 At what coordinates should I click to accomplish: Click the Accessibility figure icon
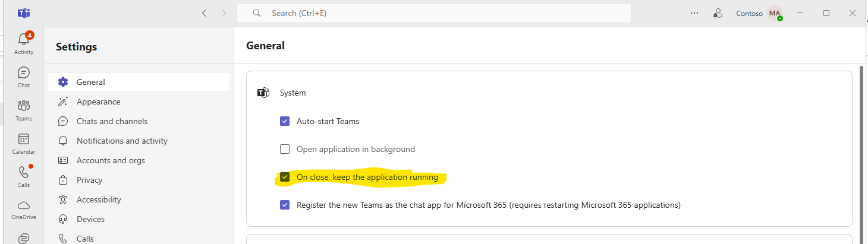click(63, 199)
